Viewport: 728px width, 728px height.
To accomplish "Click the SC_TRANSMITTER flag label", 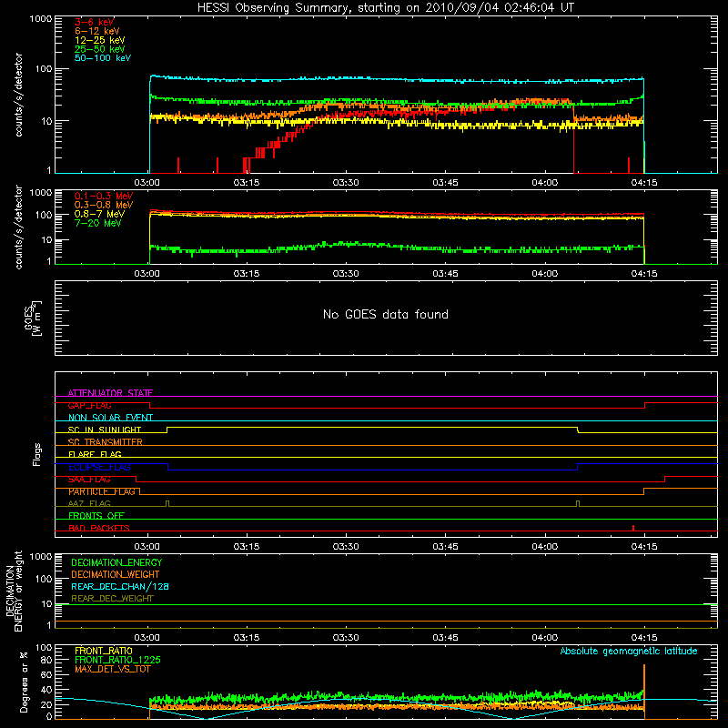I will pos(105,442).
